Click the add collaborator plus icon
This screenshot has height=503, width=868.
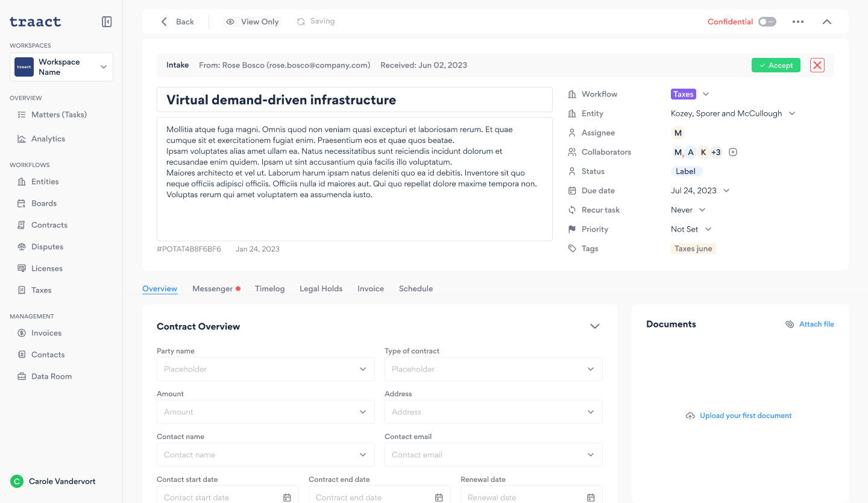pos(733,152)
